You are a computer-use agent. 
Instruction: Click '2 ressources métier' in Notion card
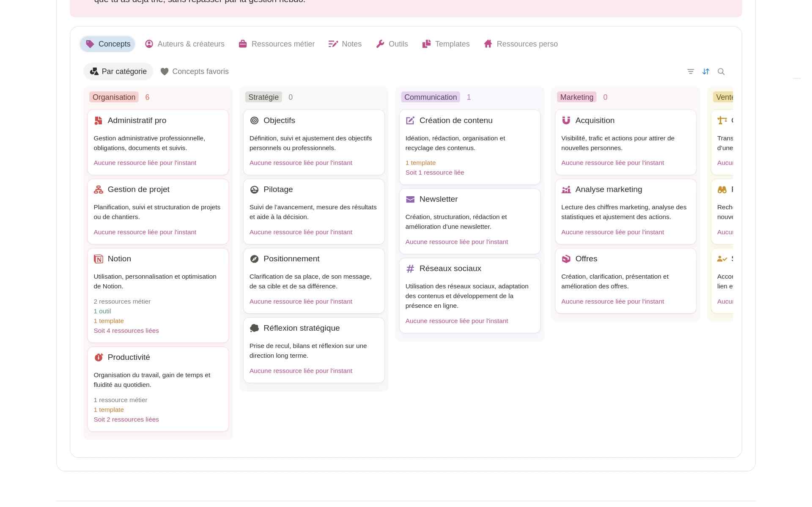pos(122,301)
